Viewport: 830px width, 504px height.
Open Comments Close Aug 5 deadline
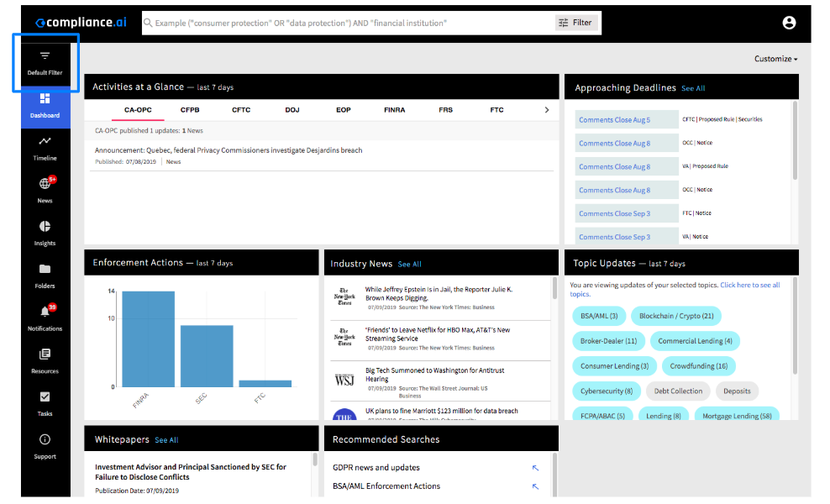pyautogui.click(x=627, y=119)
